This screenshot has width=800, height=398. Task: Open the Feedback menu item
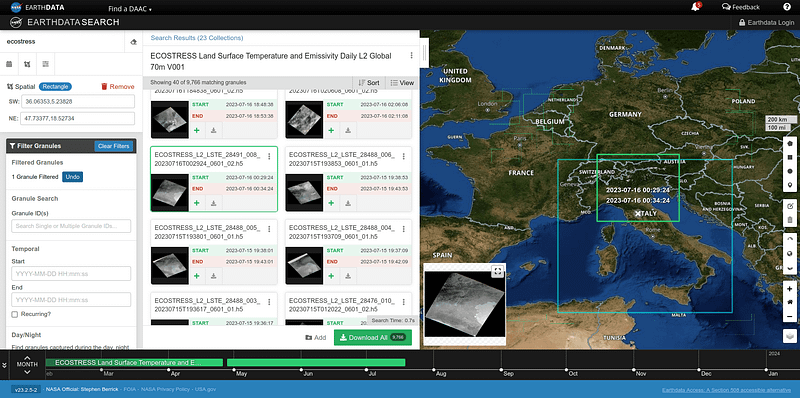pyautogui.click(x=741, y=7)
